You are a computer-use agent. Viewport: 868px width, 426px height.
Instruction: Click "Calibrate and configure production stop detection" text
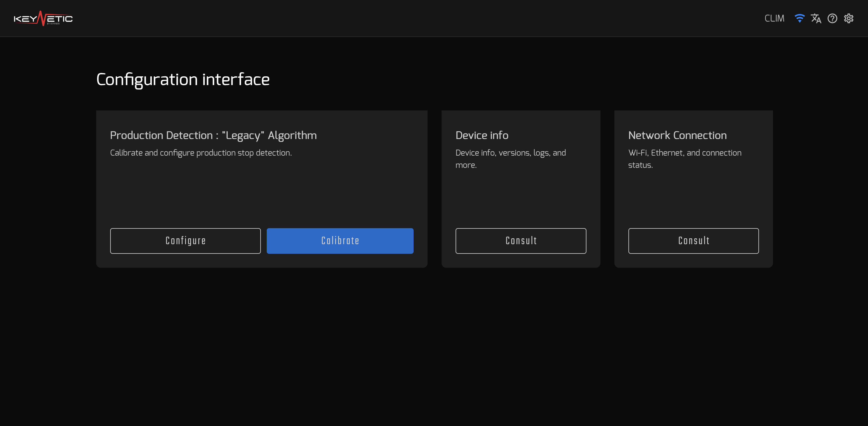pos(201,153)
